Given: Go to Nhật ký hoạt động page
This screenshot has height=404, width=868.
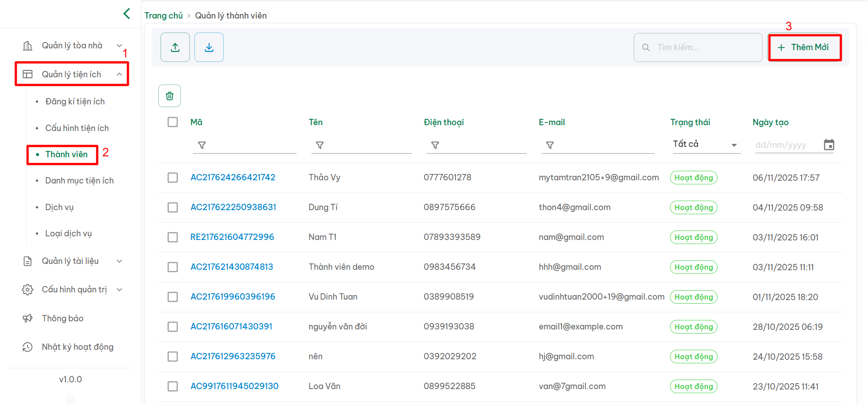Looking at the screenshot, I should click(x=77, y=347).
